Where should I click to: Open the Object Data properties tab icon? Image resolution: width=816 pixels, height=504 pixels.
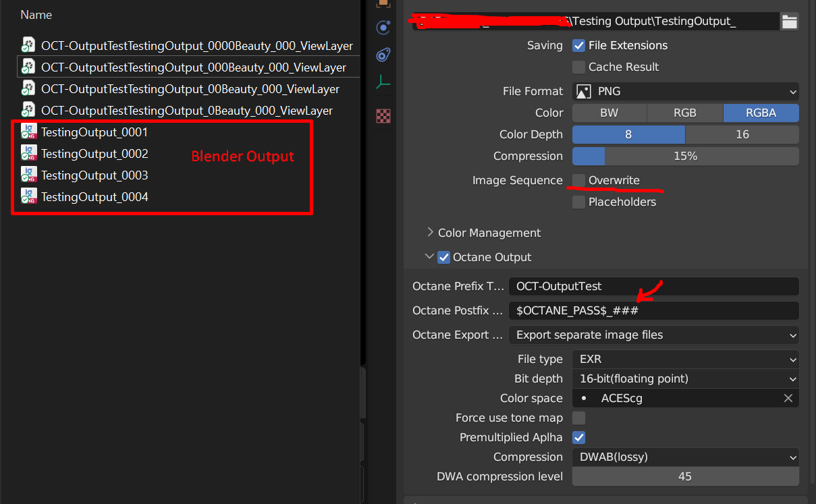click(x=383, y=82)
